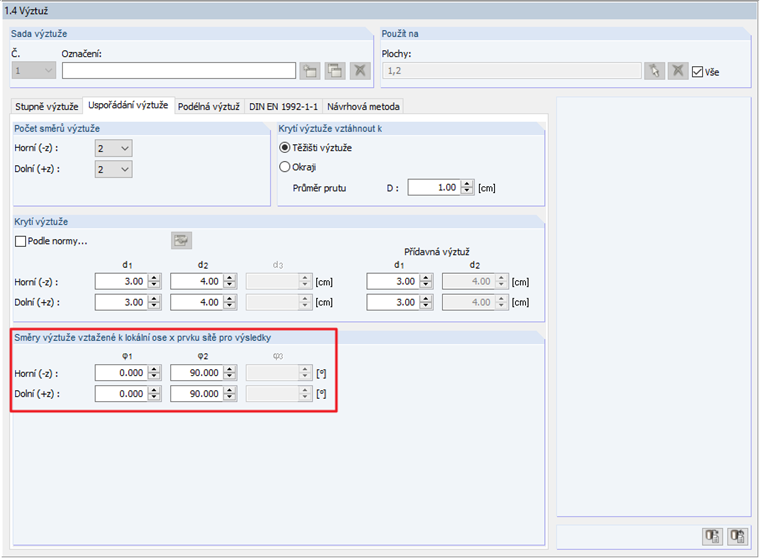Click the Horní d1 cover value field
Screen dimensions: 760x559
tap(121, 281)
